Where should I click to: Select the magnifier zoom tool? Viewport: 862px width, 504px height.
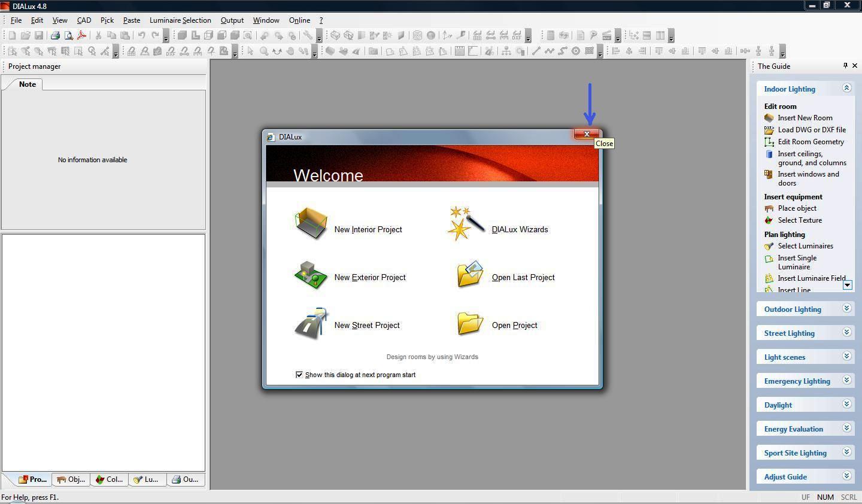coord(264,51)
